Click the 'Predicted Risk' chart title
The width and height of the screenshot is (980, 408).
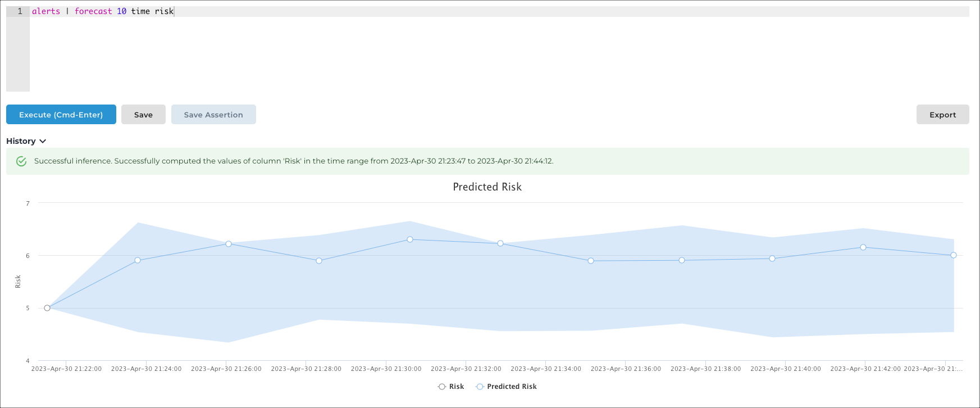pos(487,187)
